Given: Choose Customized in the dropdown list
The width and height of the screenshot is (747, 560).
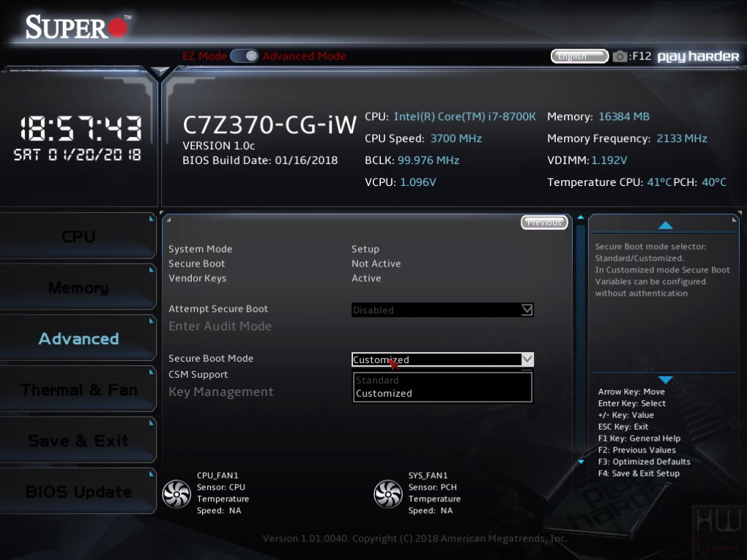Looking at the screenshot, I should 384,393.
